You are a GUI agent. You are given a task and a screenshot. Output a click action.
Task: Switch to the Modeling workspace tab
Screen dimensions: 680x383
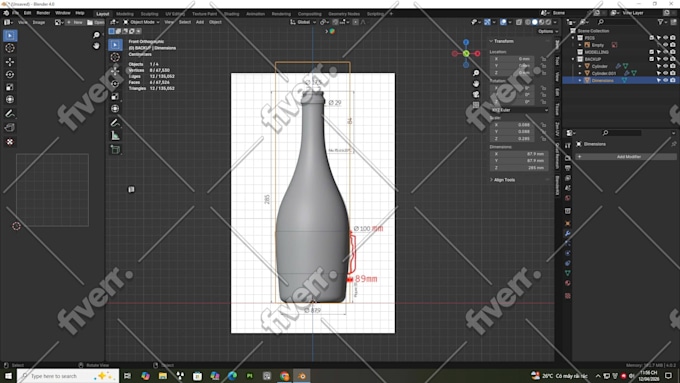125,14
